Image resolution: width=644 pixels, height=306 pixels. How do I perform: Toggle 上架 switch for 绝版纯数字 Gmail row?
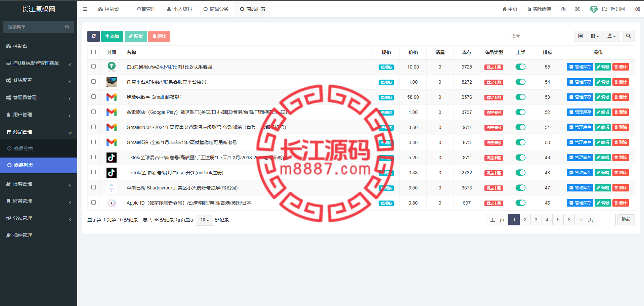(x=520, y=97)
